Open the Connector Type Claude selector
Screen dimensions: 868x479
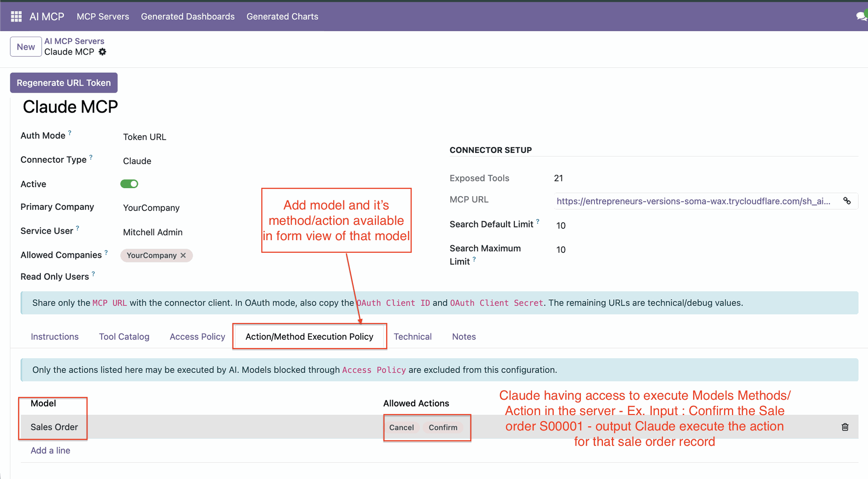(x=137, y=161)
